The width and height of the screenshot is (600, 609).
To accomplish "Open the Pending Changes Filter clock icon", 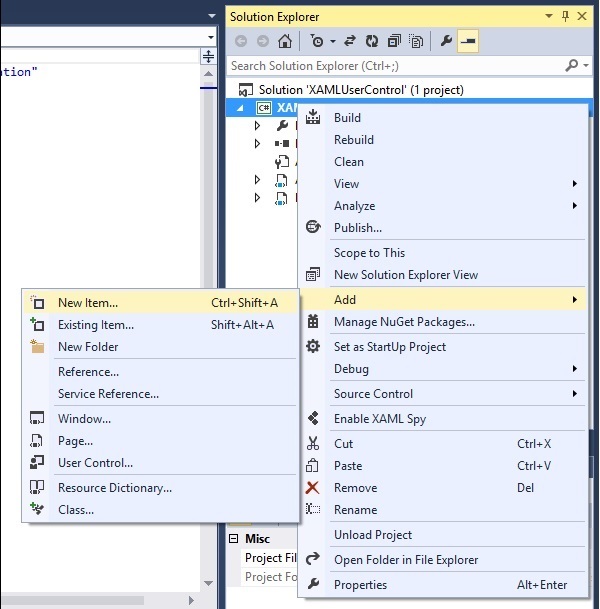I will tap(317, 41).
